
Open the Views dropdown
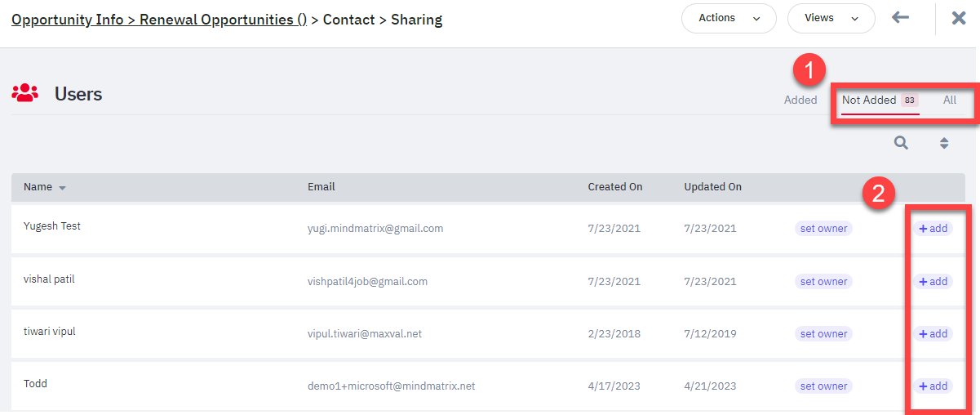click(831, 18)
